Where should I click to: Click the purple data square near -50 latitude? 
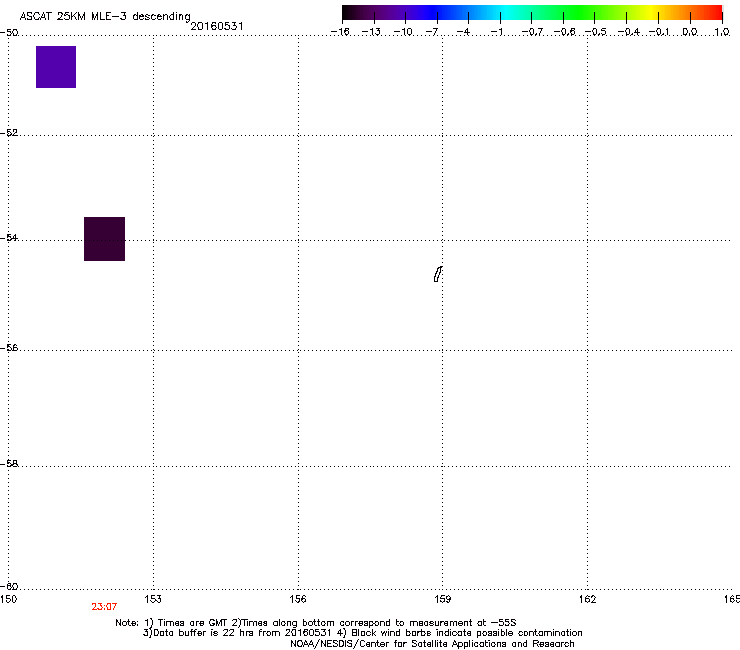pyautogui.click(x=56, y=67)
